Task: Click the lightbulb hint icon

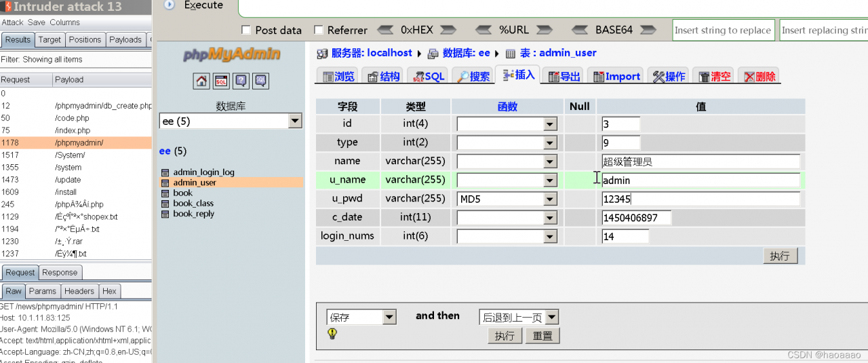Action: [332, 333]
